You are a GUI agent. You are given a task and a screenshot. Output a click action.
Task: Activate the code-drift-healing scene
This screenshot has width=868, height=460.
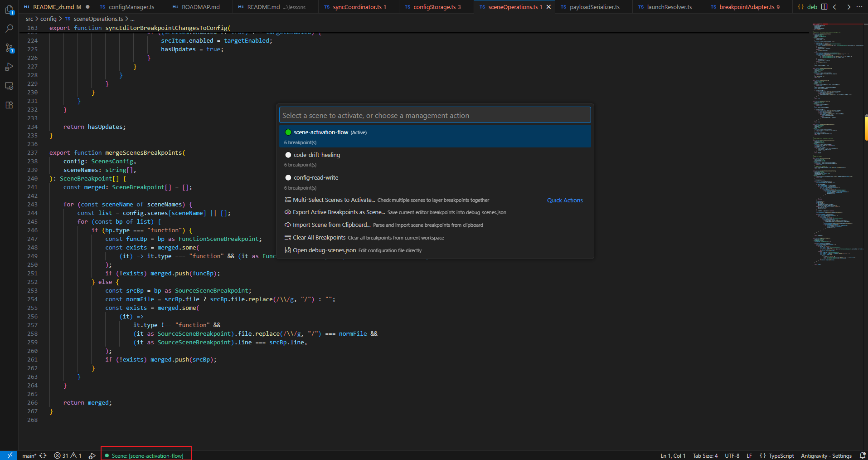click(435, 159)
